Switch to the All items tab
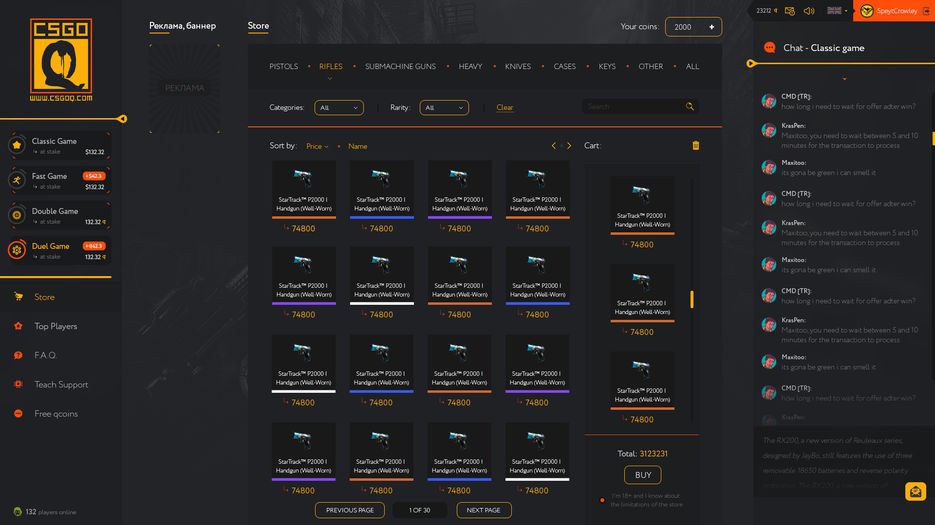 tap(692, 66)
